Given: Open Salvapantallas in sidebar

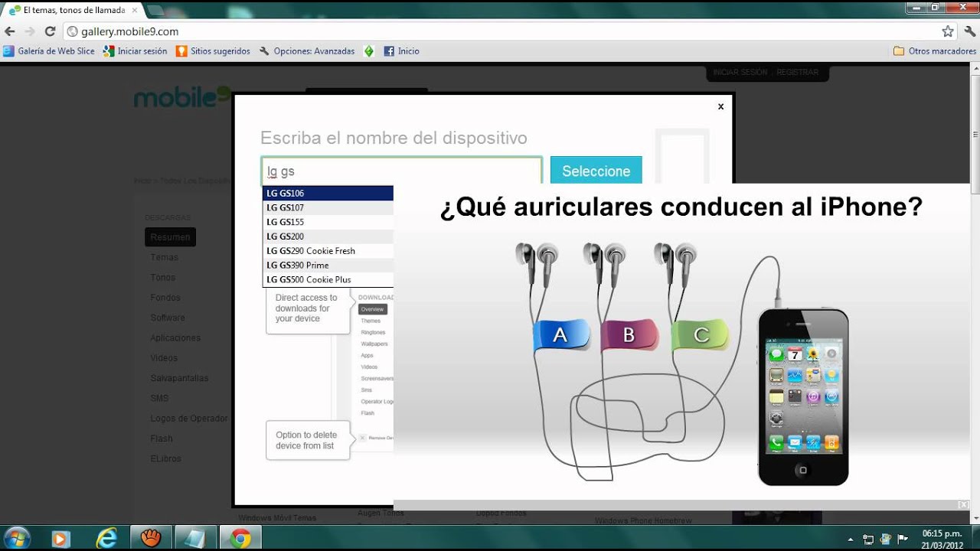Looking at the screenshot, I should point(179,378).
